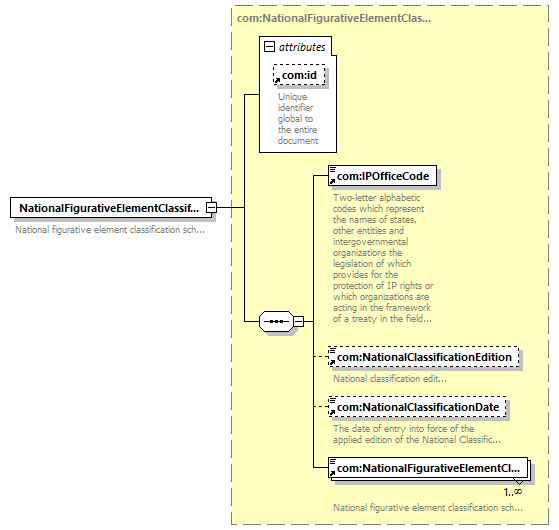Image resolution: width=559 pixels, height=530 pixels.
Task: Click reference arrow icon on com:IPOfficeCode
Action: (x=332, y=181)
